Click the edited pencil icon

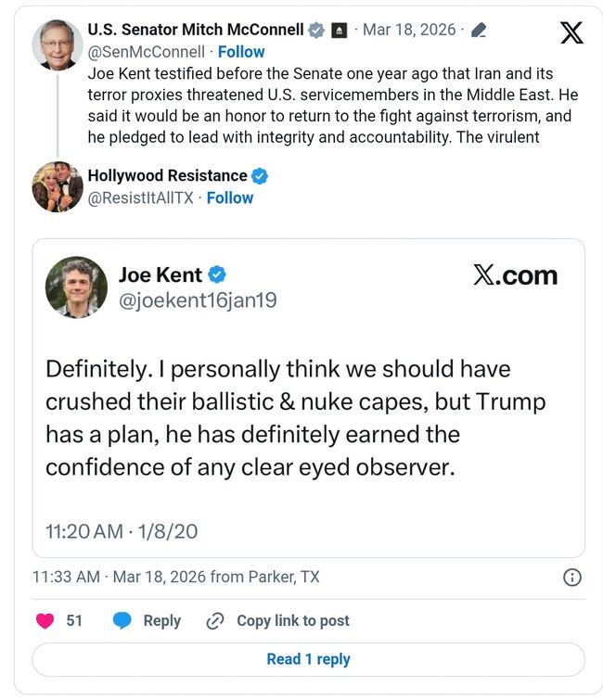pyautogui.click(x=479, y=31)
